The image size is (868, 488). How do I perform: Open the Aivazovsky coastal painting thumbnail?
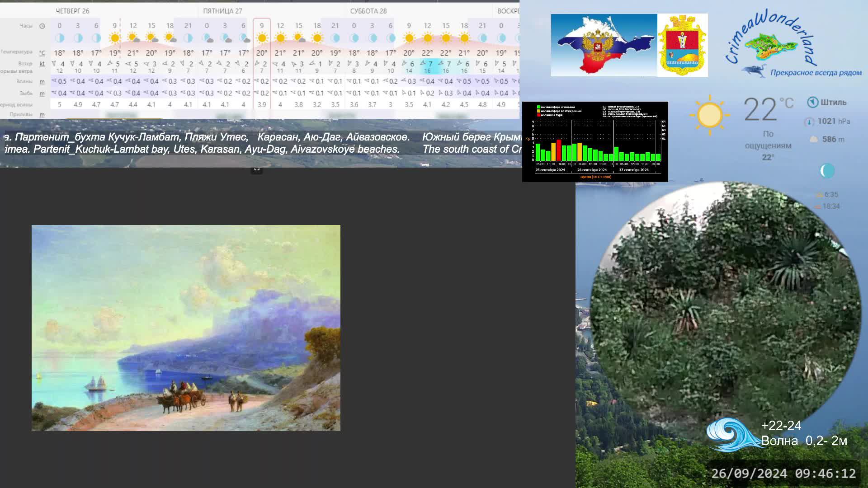point(186,328)
